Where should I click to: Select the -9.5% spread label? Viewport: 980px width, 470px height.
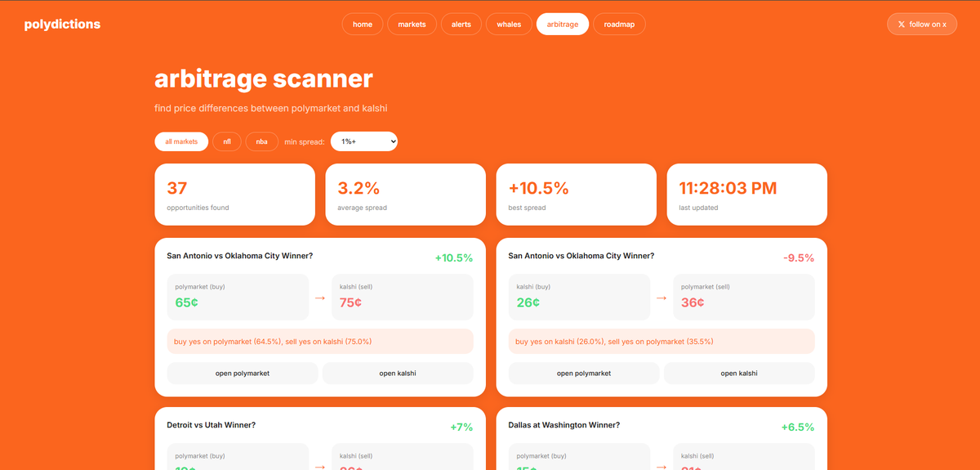click(x=799, y=258)
